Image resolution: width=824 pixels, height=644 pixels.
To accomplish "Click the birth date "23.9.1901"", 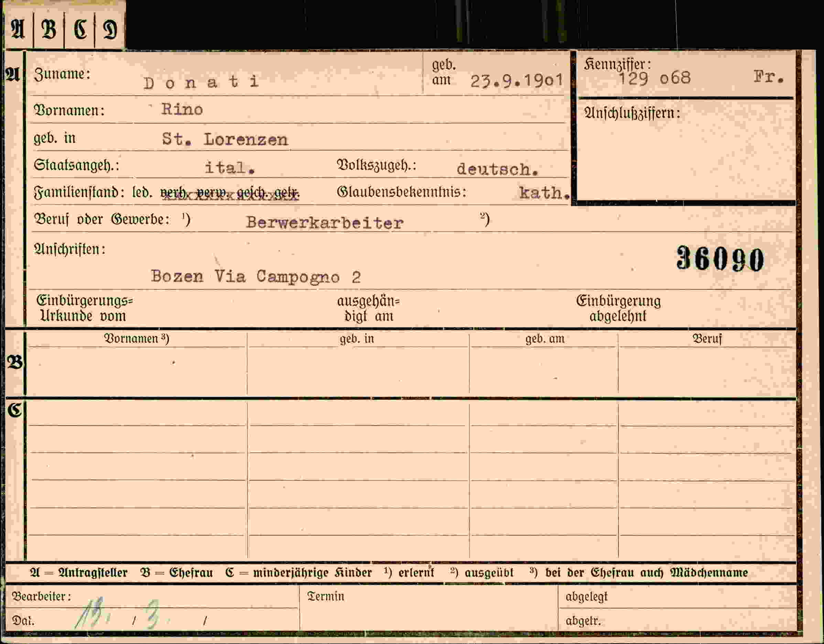I will point(517,80).
